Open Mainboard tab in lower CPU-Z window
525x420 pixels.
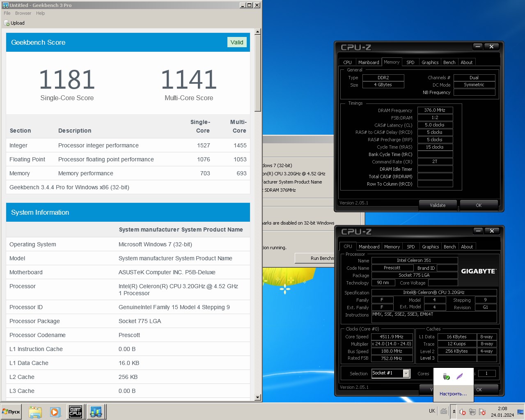pos(369,247)
